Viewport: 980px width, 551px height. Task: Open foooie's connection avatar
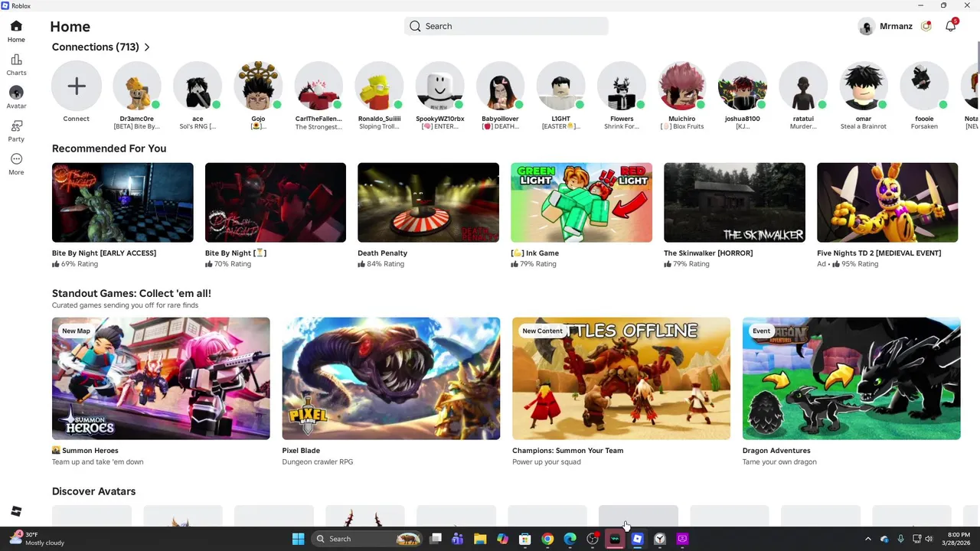coord(924,86)
